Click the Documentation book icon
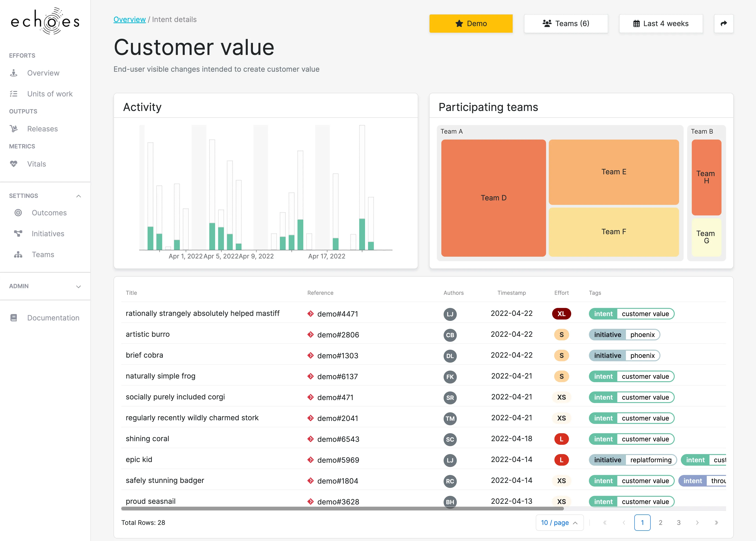 [14, 318]
